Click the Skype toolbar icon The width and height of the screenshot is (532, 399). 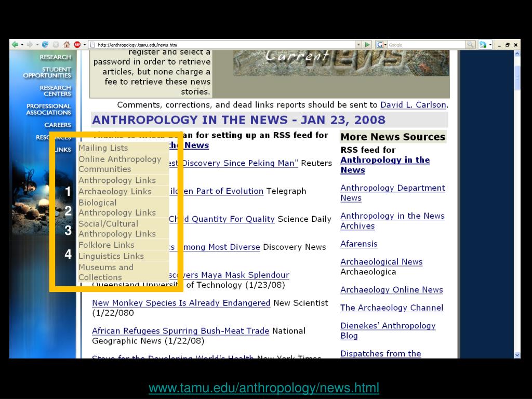pos(483,45)
